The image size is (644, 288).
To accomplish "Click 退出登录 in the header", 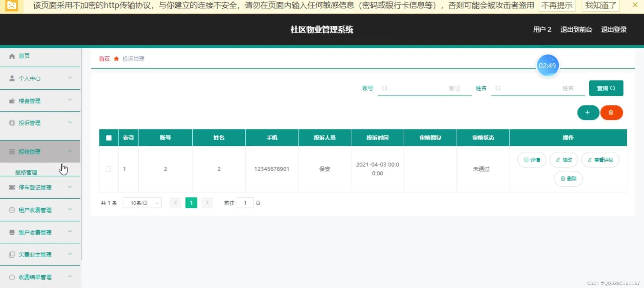I will (x=614, y=29).
